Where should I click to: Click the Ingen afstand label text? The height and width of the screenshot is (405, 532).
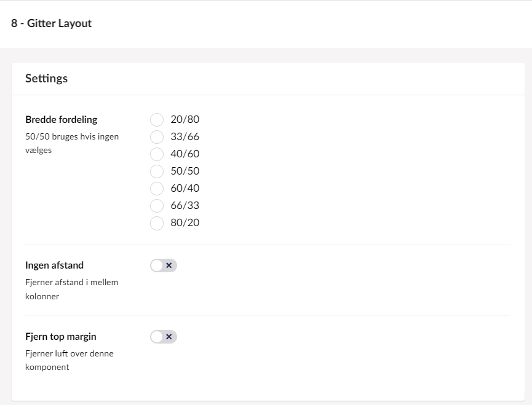[54, 265]
